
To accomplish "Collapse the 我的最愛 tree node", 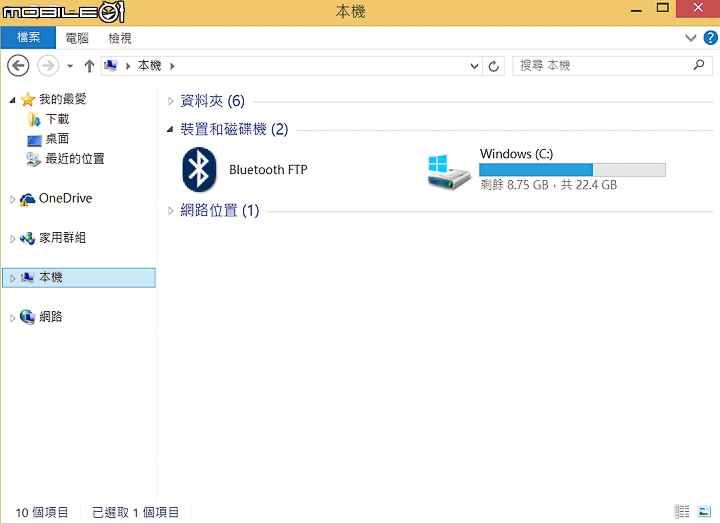I will (x=12, y=100).
